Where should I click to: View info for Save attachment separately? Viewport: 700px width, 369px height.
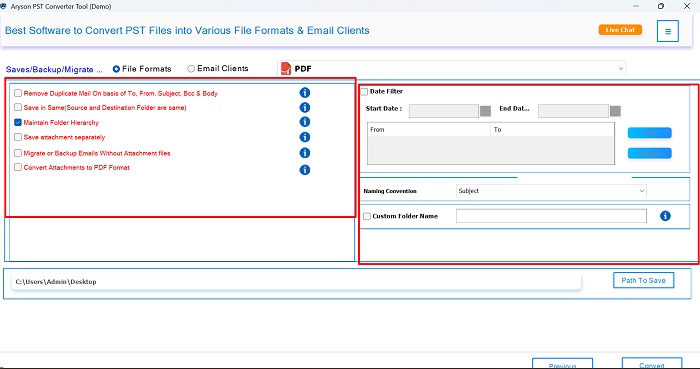[x=304, y=137]
